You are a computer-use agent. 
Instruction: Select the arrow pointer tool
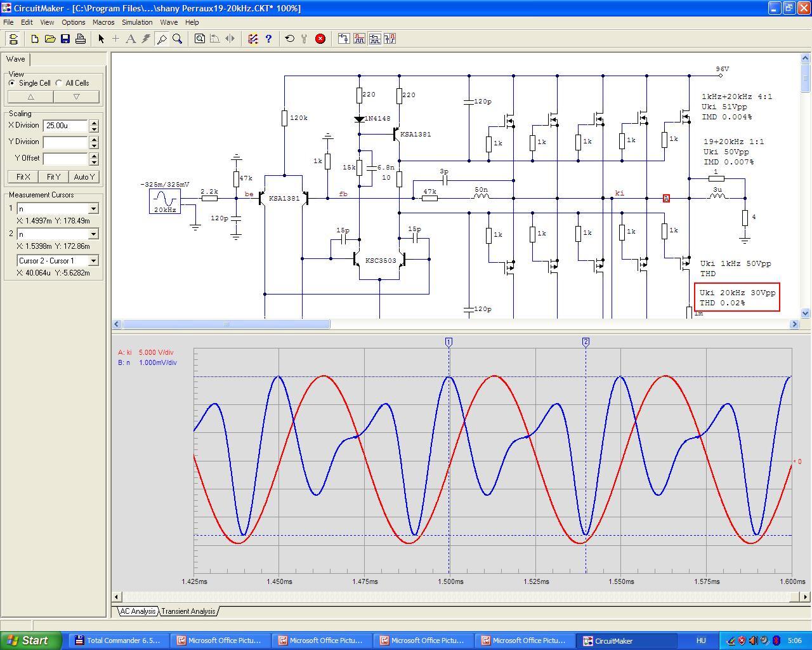point(101,39)
